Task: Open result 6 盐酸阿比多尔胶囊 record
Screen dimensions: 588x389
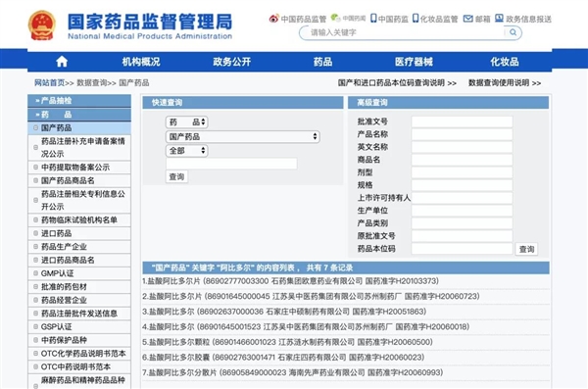Action: click(x=283, y=357)
